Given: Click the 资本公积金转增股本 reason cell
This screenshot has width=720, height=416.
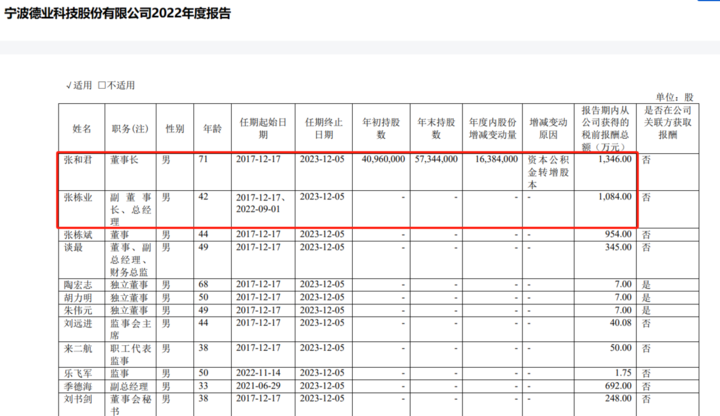Looking at the screenshot, I should pyautogui.click(x=548, y=172).
